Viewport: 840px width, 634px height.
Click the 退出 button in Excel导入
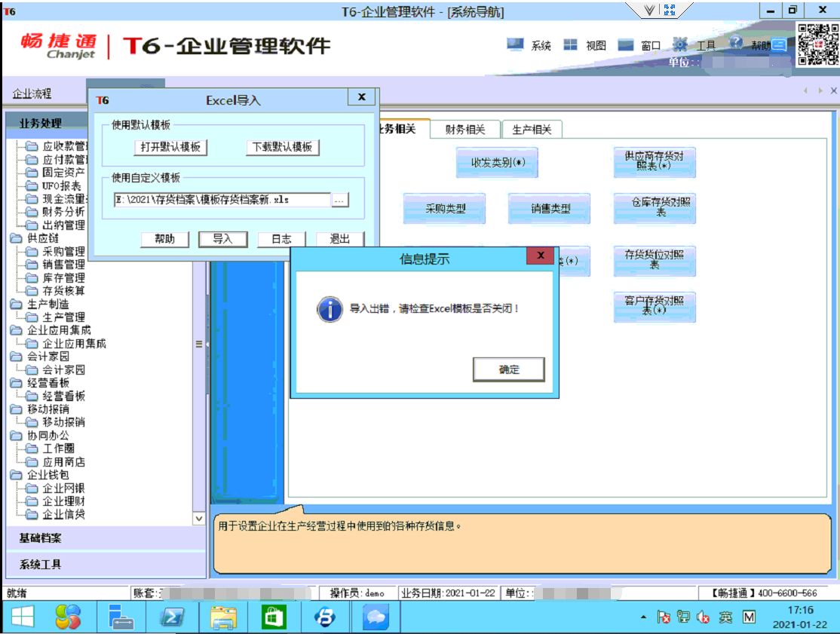coord(339,239)
